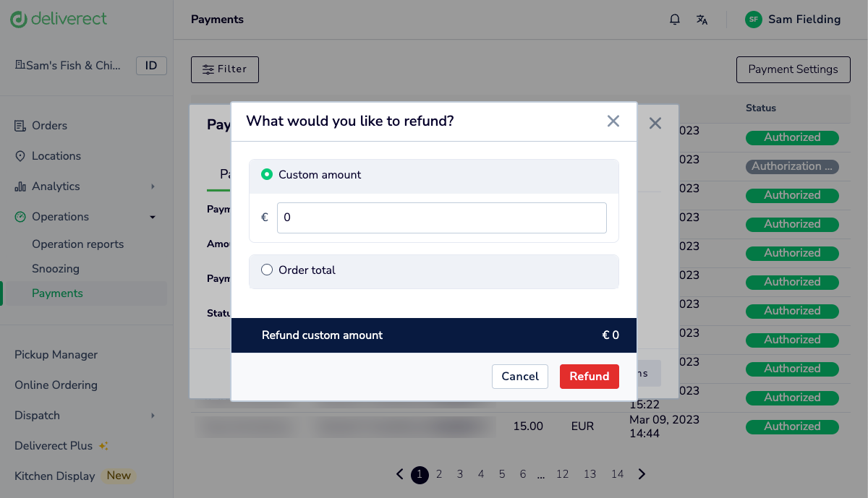Expand the Dispatch submenu arrow

click(153, 416)
